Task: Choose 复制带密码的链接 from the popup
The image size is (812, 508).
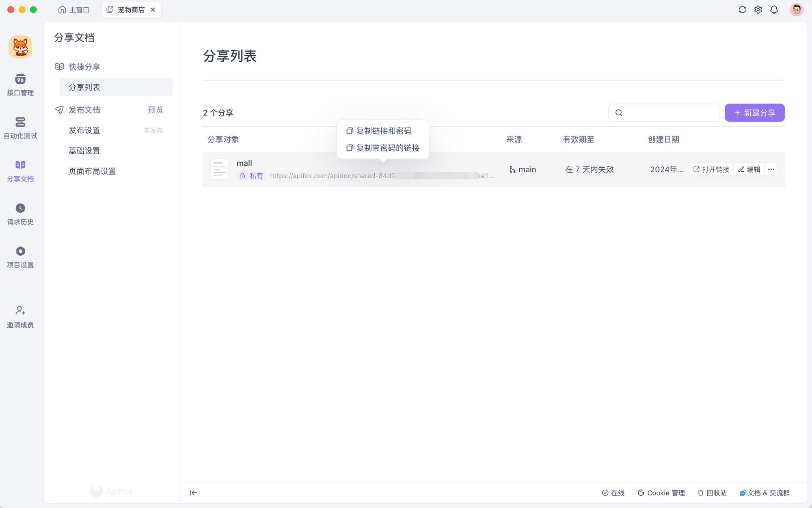Action: tap(383, 148)
